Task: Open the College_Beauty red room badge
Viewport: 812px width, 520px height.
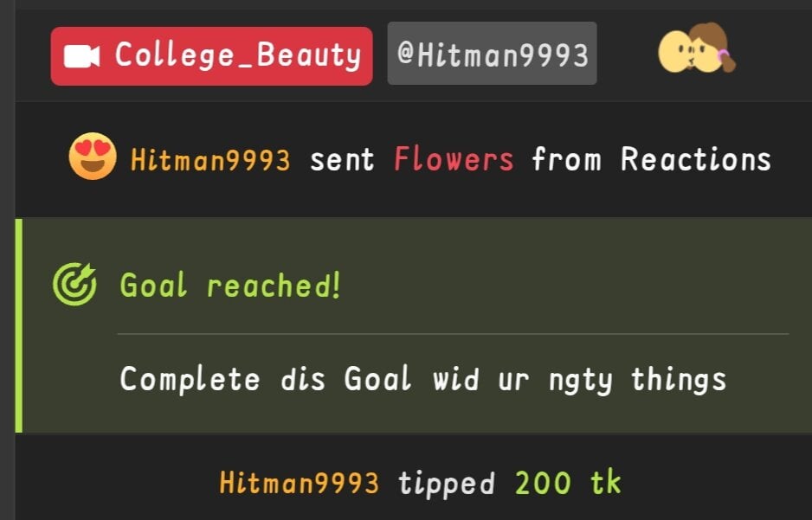Action: tap(211, 56)
